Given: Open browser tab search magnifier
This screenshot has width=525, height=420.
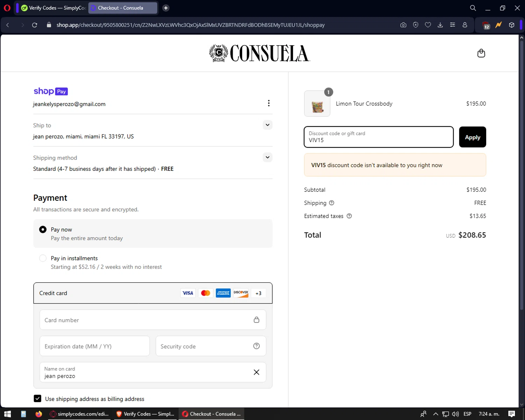Looking at the screenshot, I should click(473, 8).
